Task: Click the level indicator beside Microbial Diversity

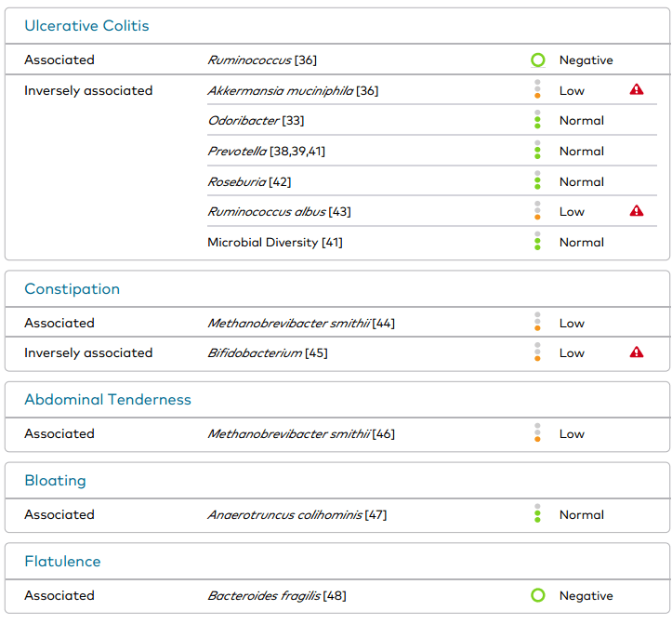Action: point(537,242)
